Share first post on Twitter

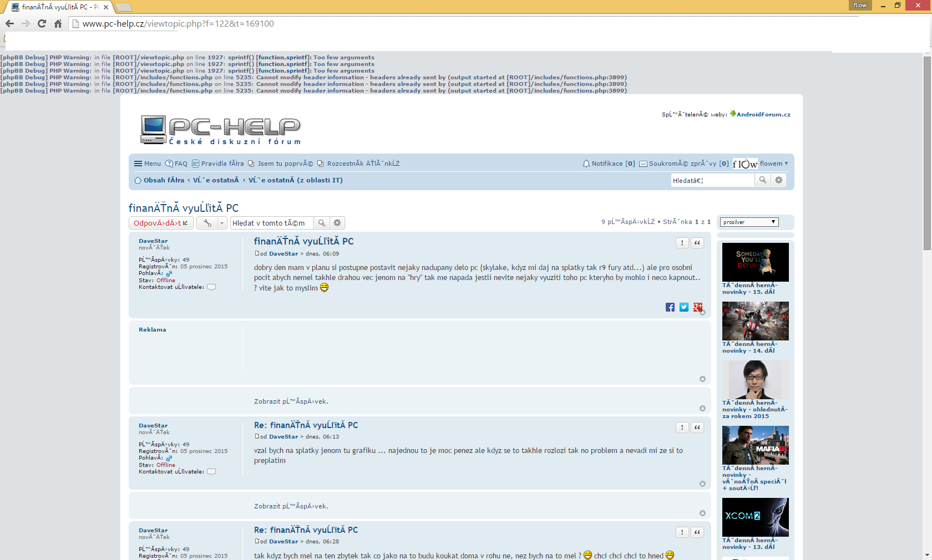tap(684, 307)
